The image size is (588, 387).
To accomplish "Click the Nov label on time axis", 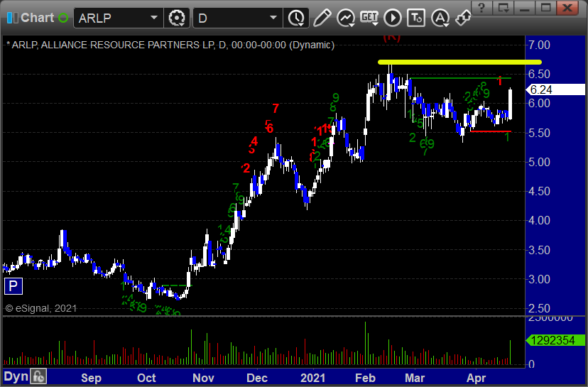I will [203, 378].
